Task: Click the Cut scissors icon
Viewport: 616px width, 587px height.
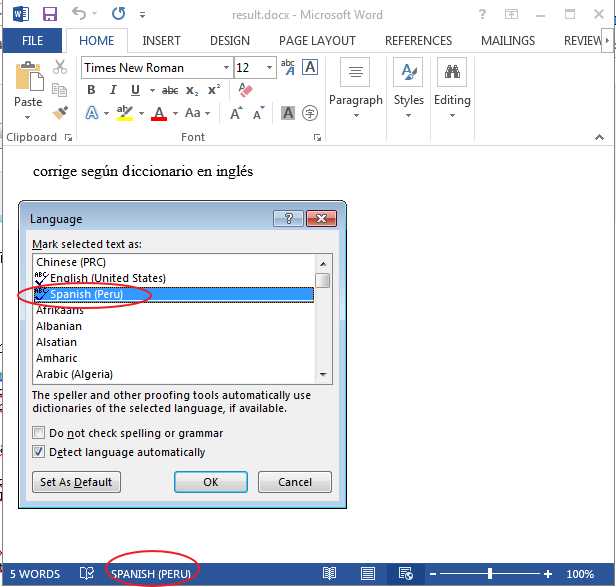Action: pos(60,67)
